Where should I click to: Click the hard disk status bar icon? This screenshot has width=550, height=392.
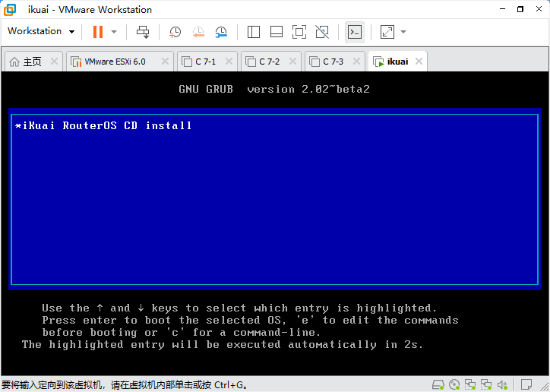438,384
